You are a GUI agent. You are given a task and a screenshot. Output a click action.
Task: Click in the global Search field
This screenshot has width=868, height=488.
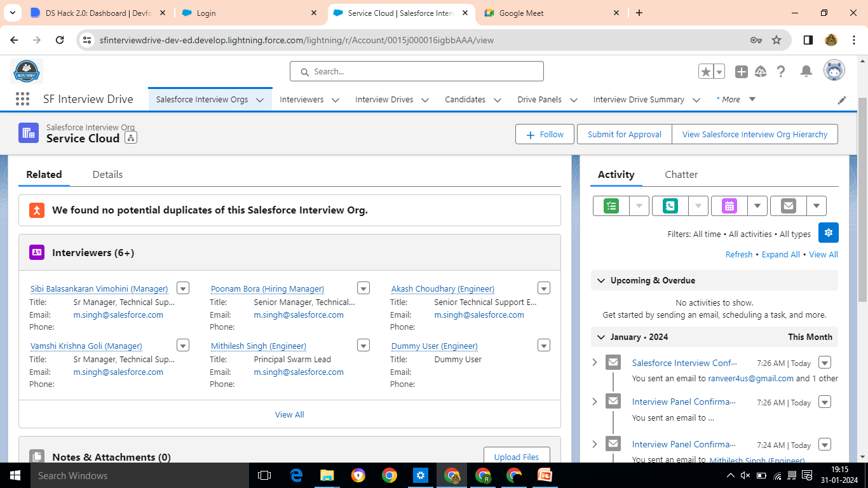click(417, 71)
